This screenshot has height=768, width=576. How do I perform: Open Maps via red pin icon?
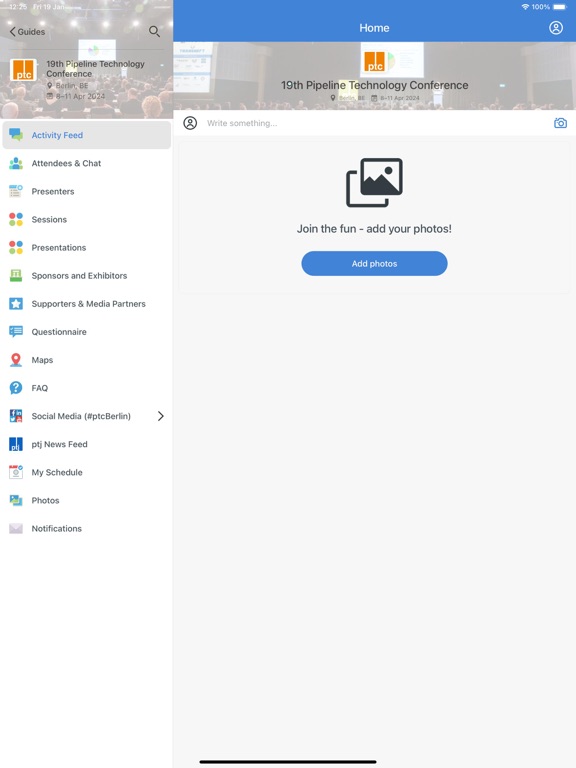(16, 360)
